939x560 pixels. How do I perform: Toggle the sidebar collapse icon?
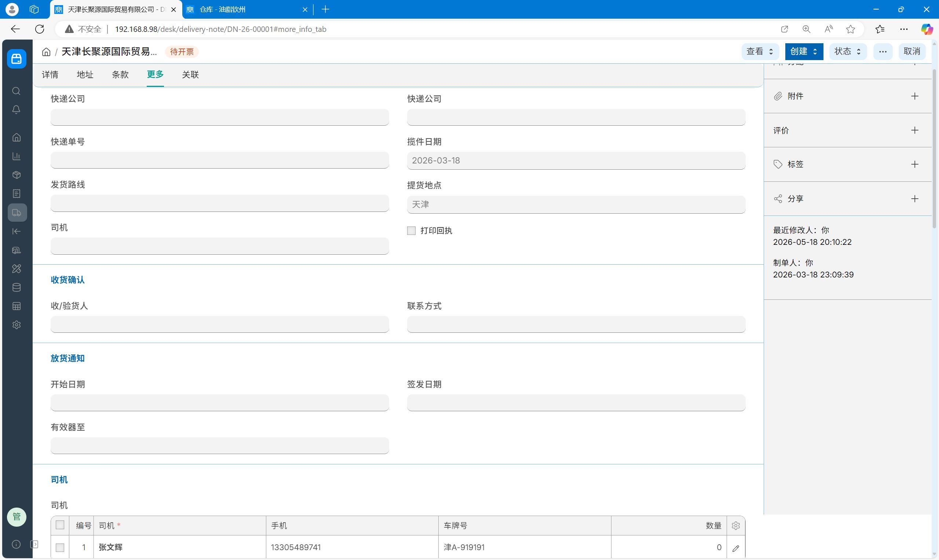[34, 544]
